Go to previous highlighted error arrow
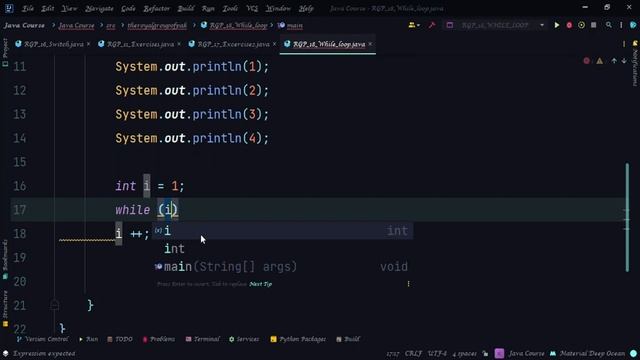The image size is (640, 360). click(614, 61)
